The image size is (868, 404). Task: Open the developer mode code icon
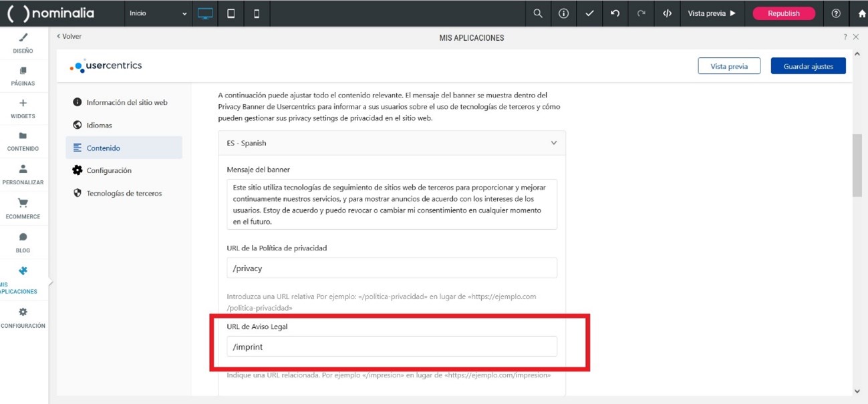pos(667,13)
